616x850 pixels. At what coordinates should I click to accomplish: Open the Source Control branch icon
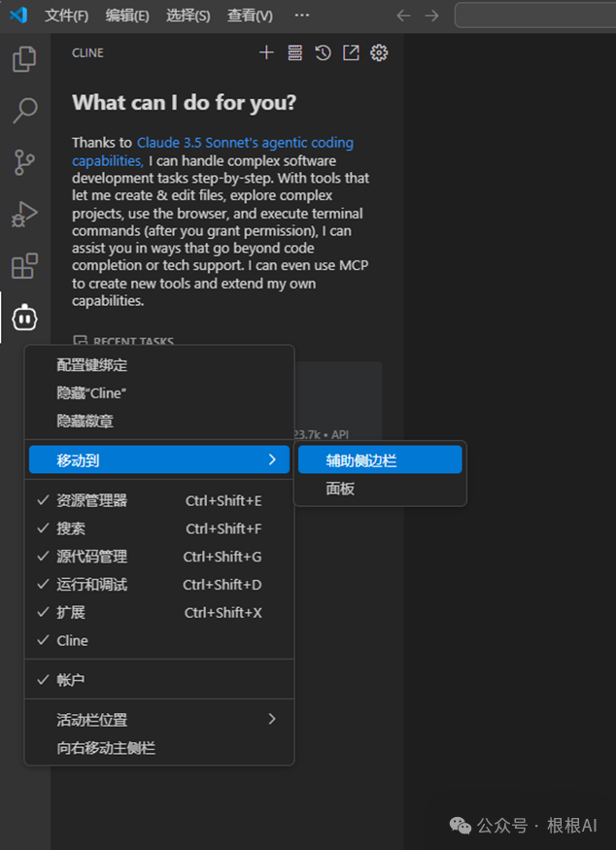click(24, 162)
